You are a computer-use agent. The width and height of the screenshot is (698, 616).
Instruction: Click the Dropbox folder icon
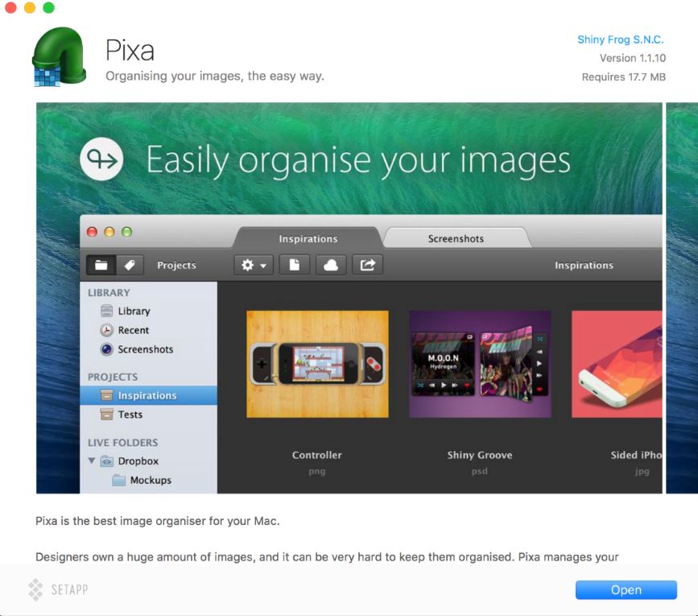pyautogui.click(x=107, y=461)
